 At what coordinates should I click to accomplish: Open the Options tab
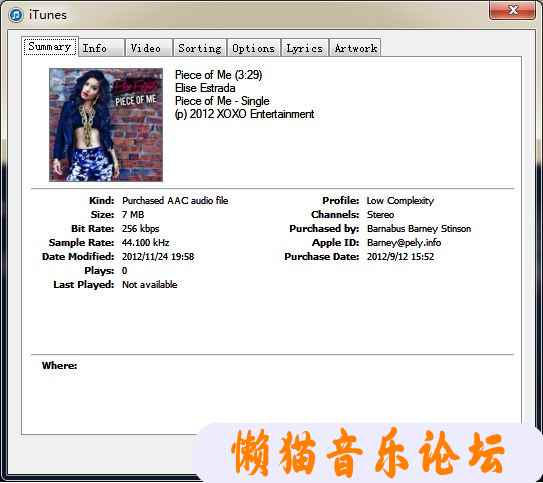pos(254,48)
